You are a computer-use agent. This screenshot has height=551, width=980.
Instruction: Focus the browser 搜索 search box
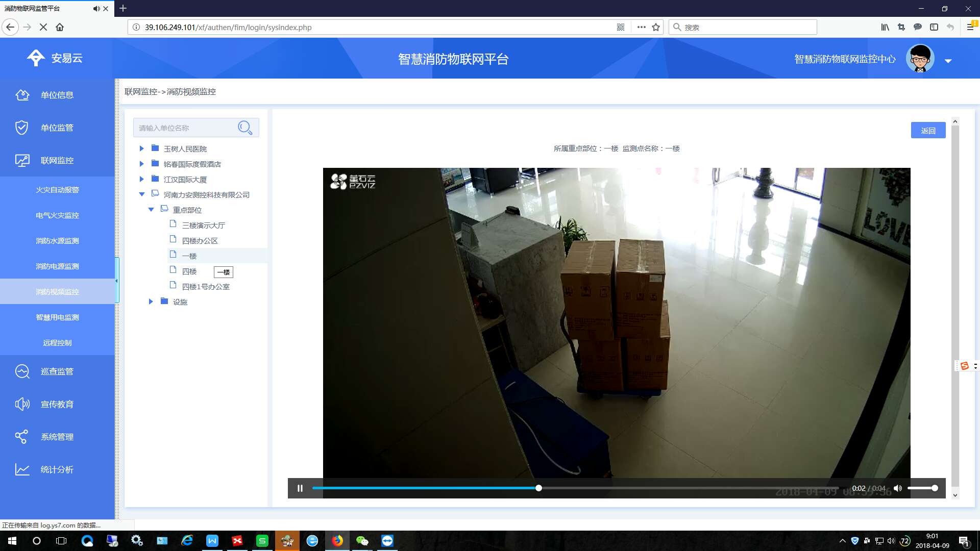coord(743,27)
